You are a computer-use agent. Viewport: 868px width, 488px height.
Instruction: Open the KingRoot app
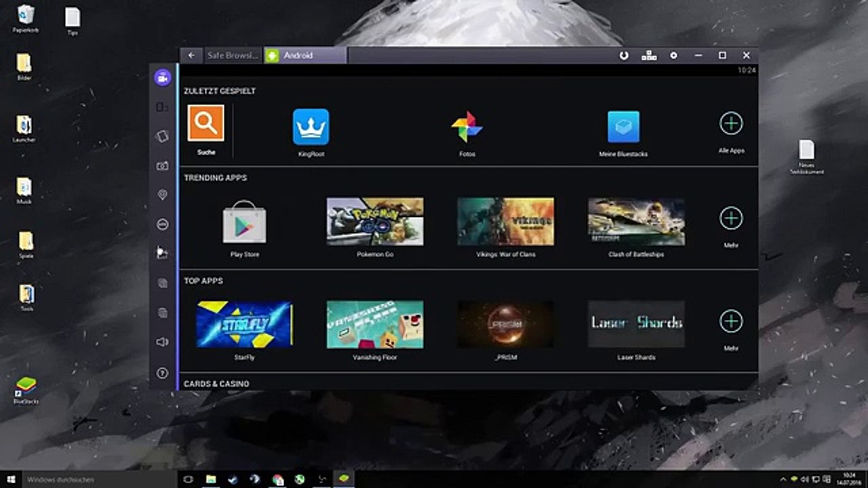[x=311, y=127]
